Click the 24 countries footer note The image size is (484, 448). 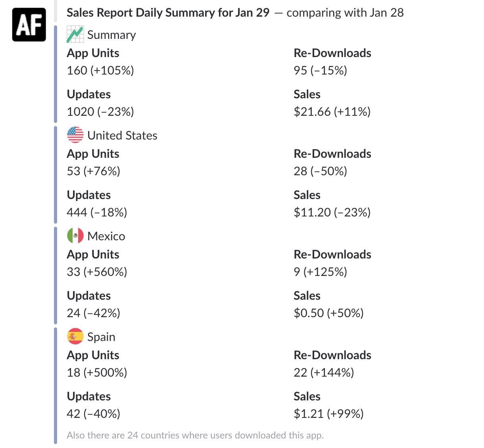[195, 435]
